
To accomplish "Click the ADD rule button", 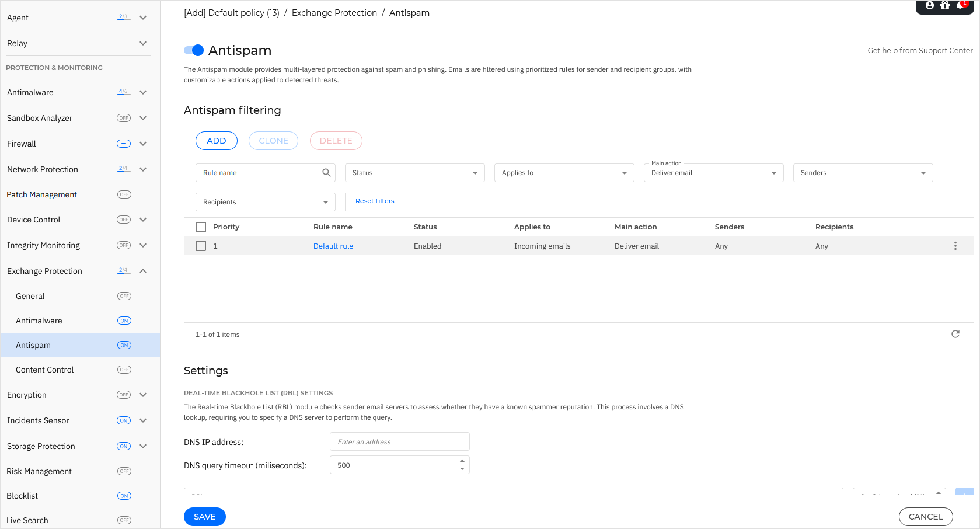I will click(x=216, y=141).
